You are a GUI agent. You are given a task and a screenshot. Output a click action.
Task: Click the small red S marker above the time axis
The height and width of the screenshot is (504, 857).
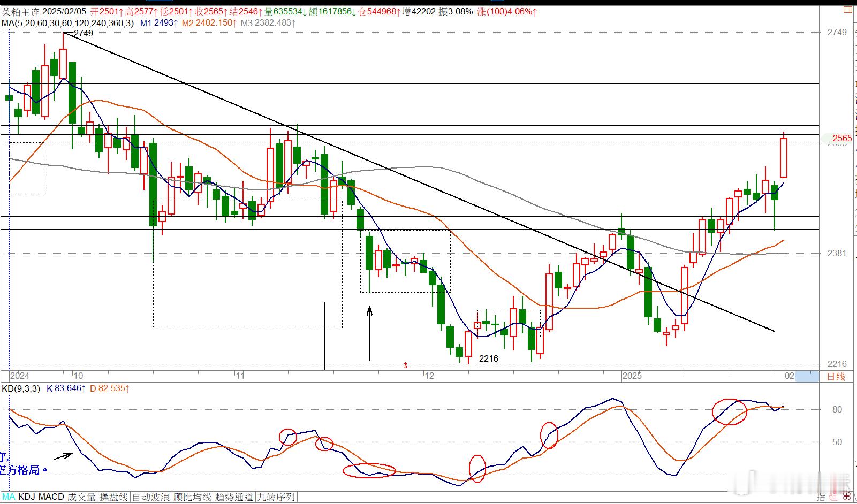pos(406,365)
